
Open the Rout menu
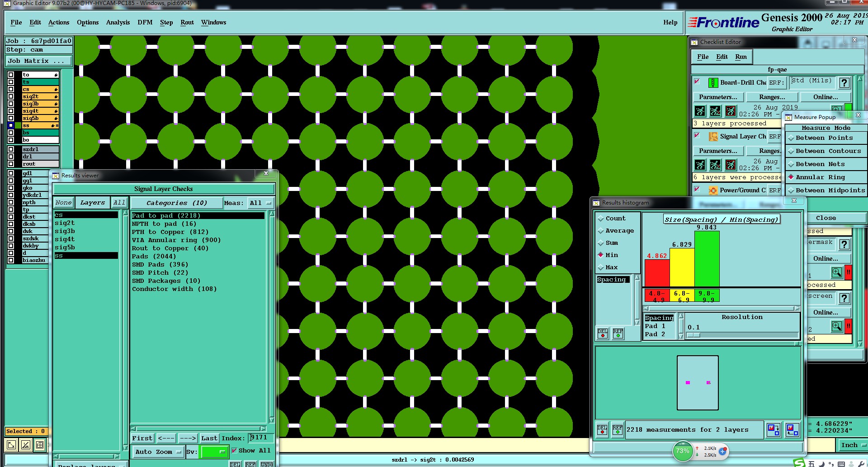(187, 23)
